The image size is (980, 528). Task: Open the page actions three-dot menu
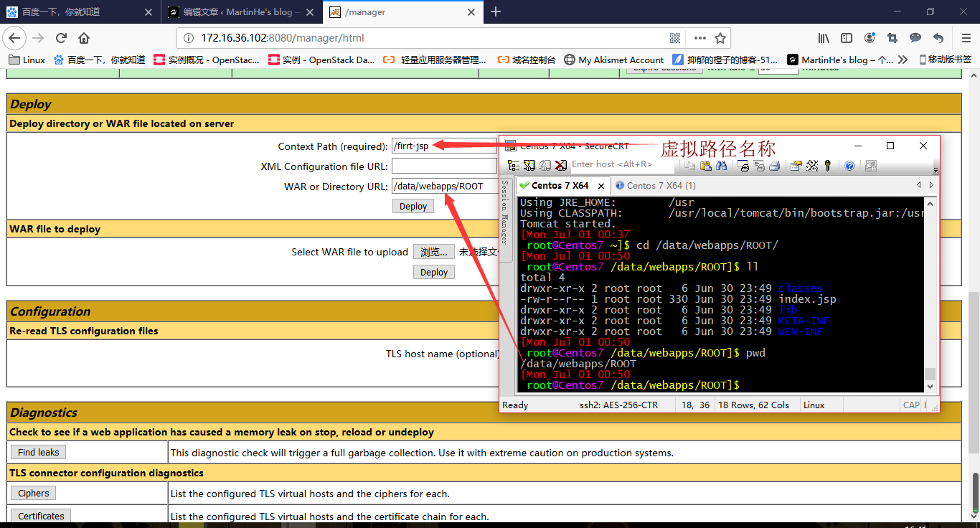699,38
